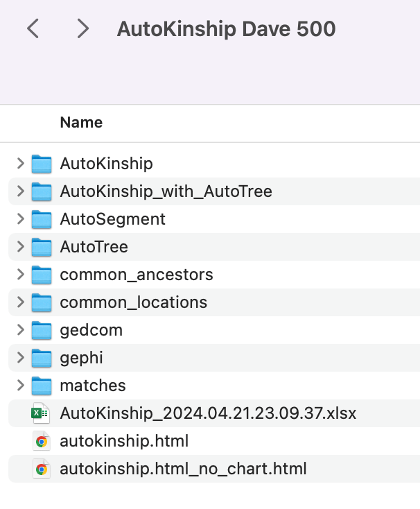
Task: Expand the AutoTree folder chevron
Action: coord(20,247)
